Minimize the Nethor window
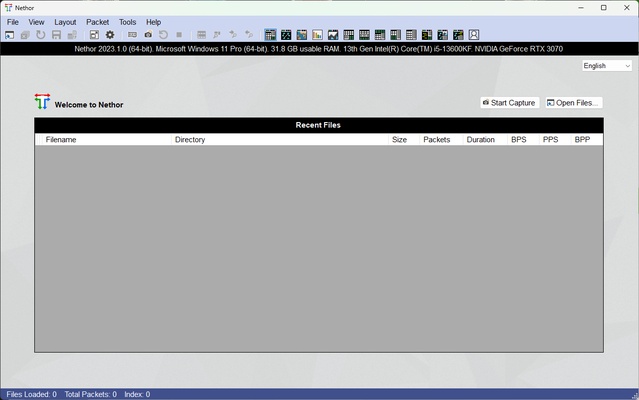Viewport: 639px width, 400px height. click(x=581, y=8)
